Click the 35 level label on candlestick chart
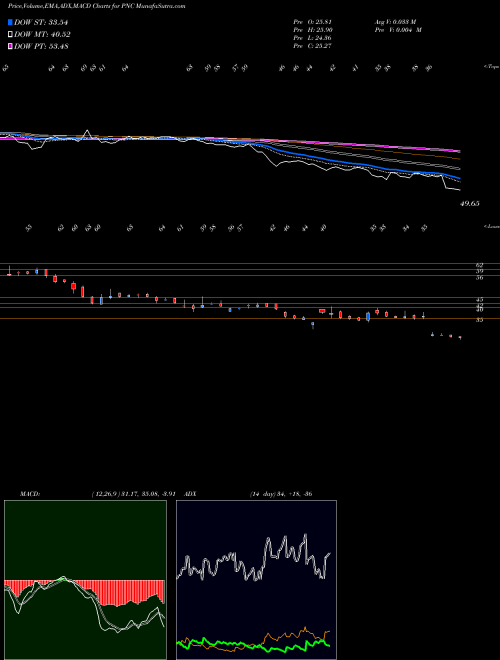Screen dimensions: 500x660 [479, 319]
